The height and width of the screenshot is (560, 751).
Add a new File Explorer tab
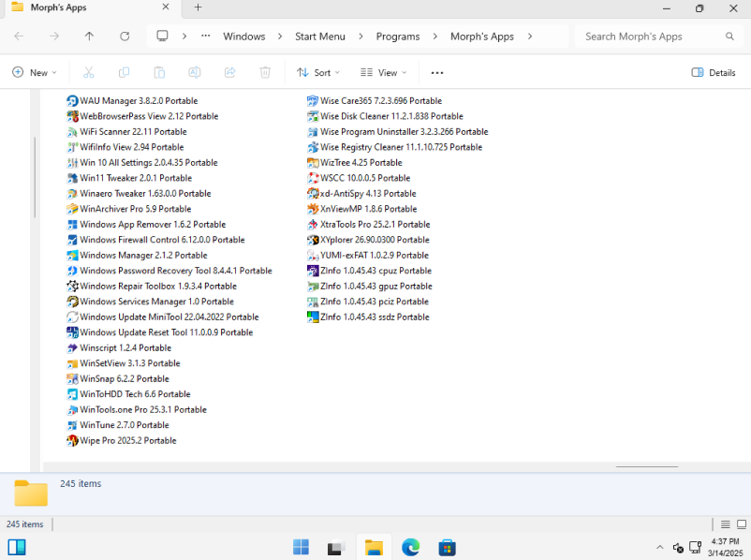198,7
